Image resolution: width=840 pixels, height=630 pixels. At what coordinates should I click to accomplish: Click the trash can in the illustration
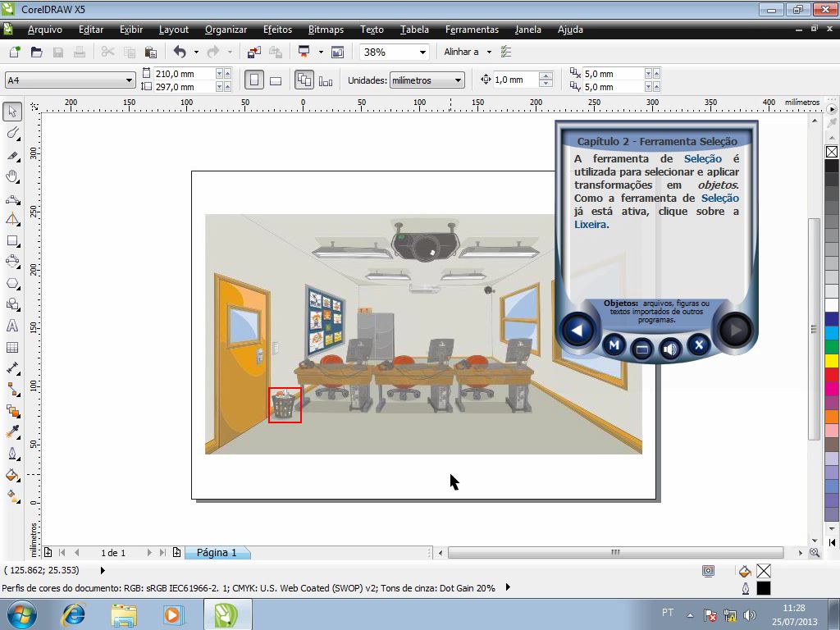285,405
